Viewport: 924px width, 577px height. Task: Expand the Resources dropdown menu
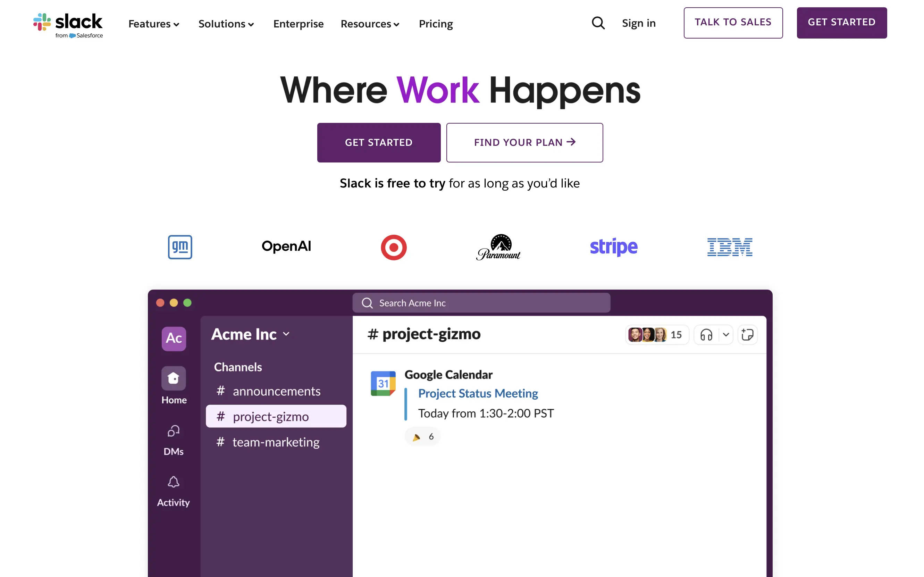tap(370, 24)
